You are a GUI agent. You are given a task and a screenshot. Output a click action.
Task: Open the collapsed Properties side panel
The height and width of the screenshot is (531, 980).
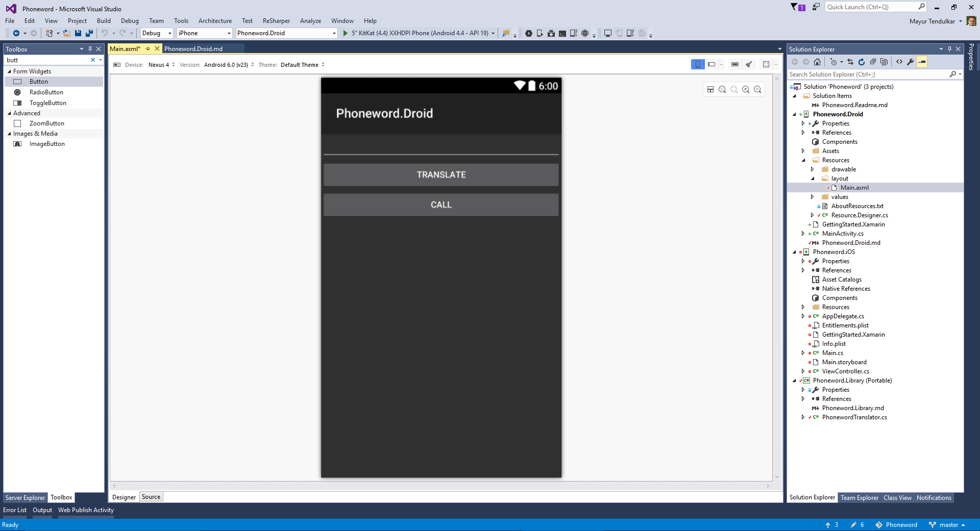[971, 57]
